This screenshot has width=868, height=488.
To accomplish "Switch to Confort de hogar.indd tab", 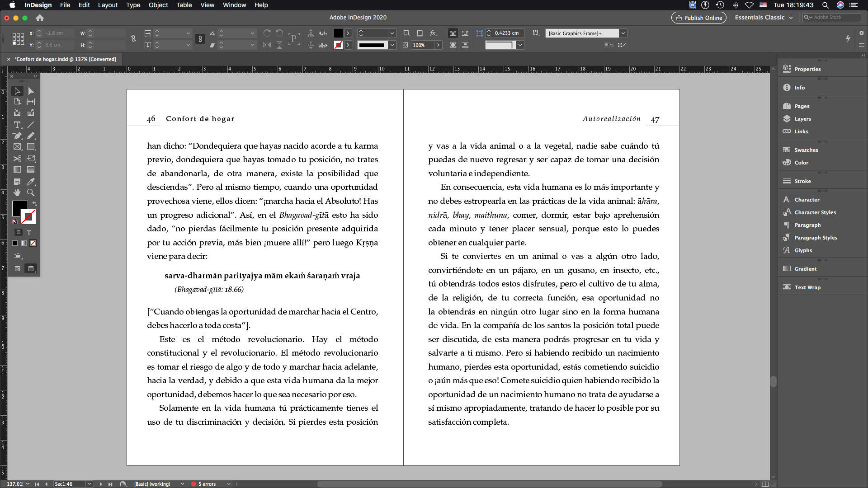I will (x=65, y=59).
